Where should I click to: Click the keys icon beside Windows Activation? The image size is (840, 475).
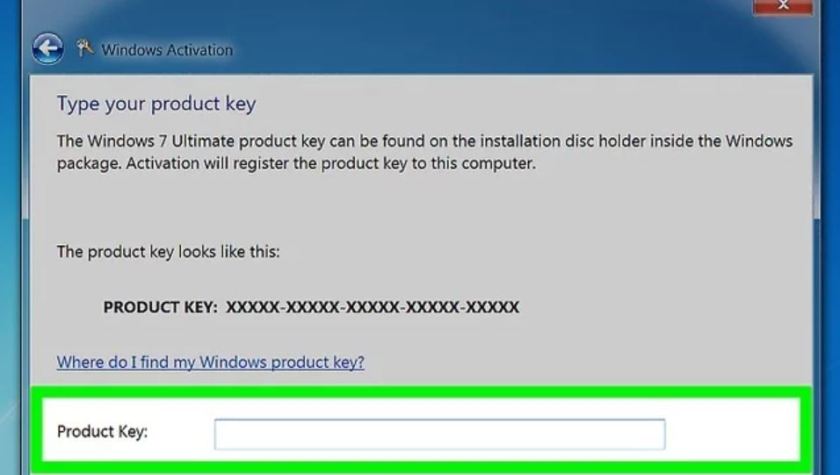coord(85,48)
